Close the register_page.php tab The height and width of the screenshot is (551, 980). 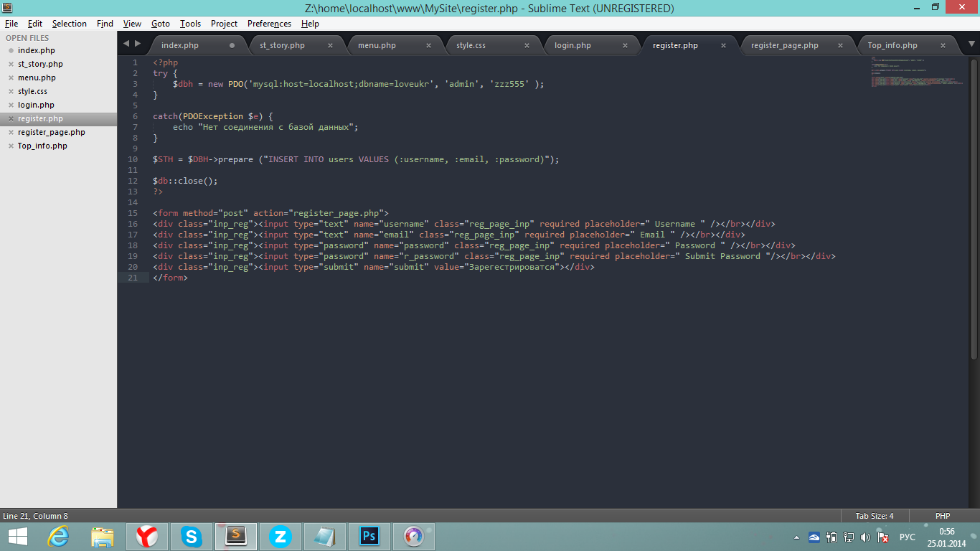(x=840, y=45)
